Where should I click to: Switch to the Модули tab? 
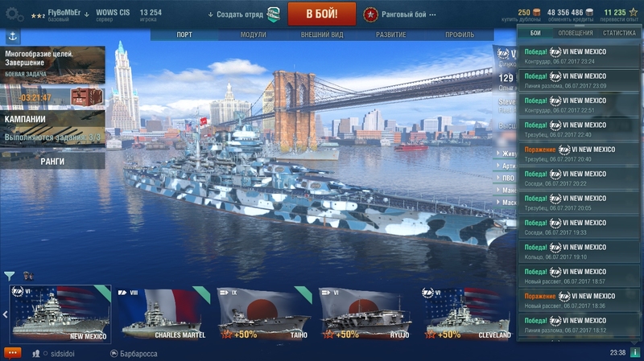pos(253,35)
